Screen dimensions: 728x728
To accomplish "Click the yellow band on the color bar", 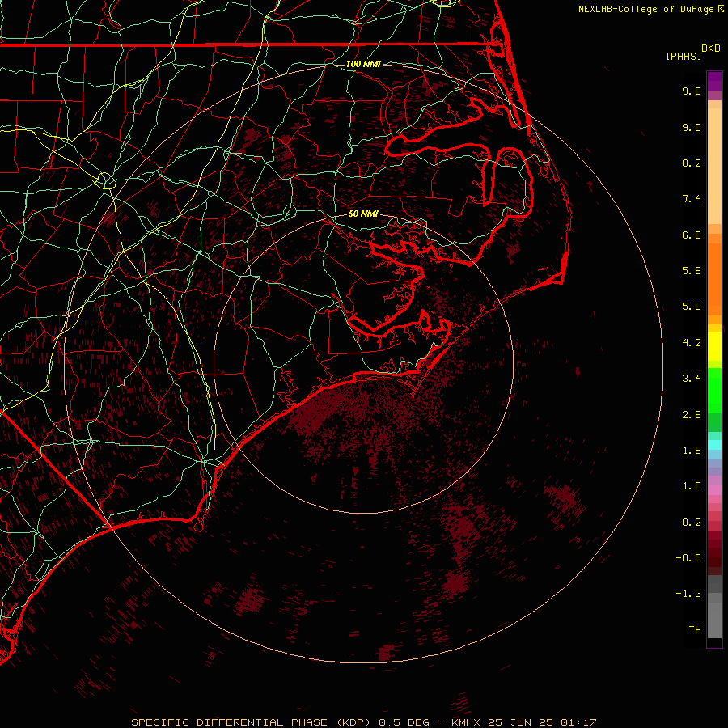I will 714,346.
